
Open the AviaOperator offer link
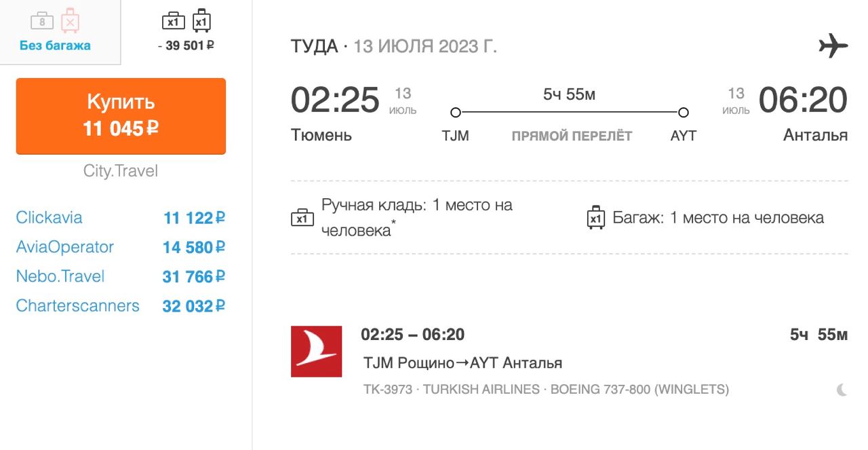64,247
